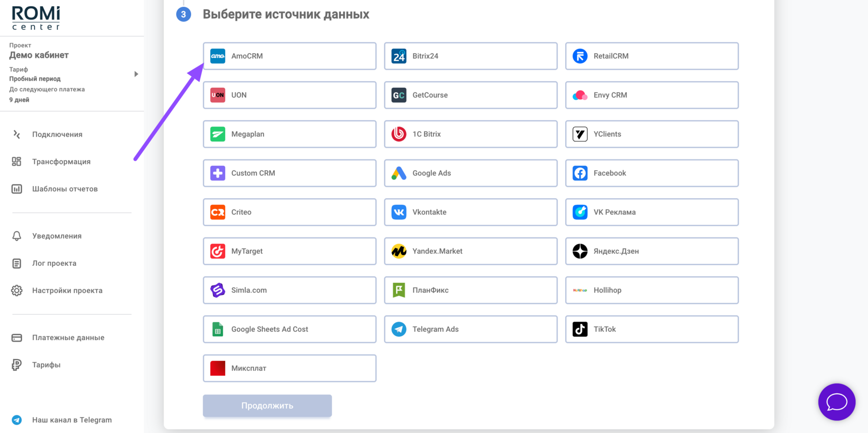This screenshot has width=868, height=433.
Task: Click the ROMI center logo
Action: coord(36,18)
